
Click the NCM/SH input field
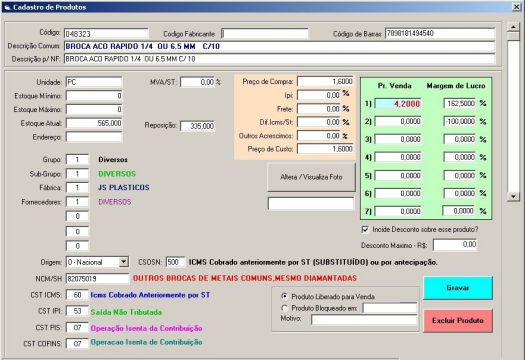[97, 278]
